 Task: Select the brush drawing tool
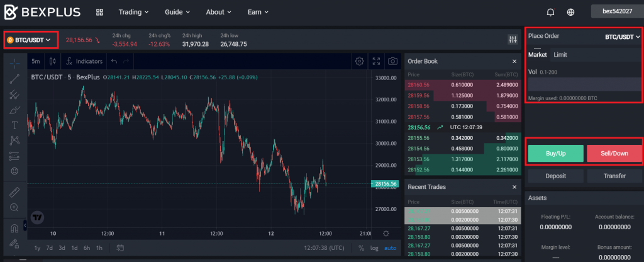[x=15, y=110]
